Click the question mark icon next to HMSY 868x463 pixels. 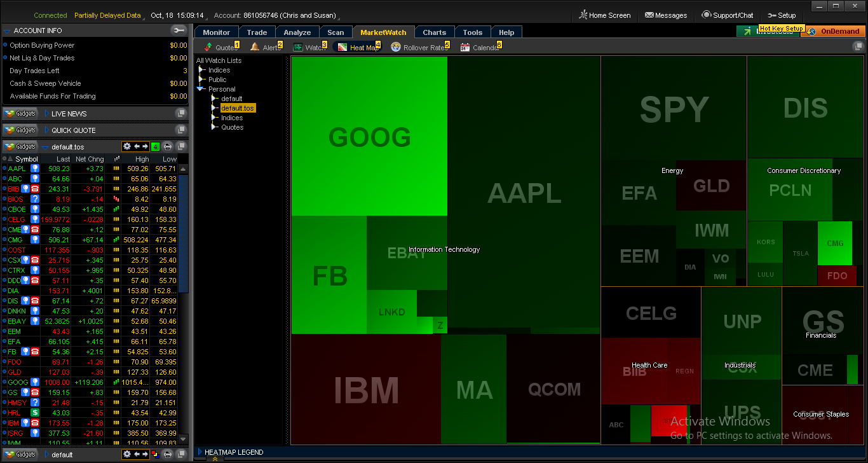(35, 403)
